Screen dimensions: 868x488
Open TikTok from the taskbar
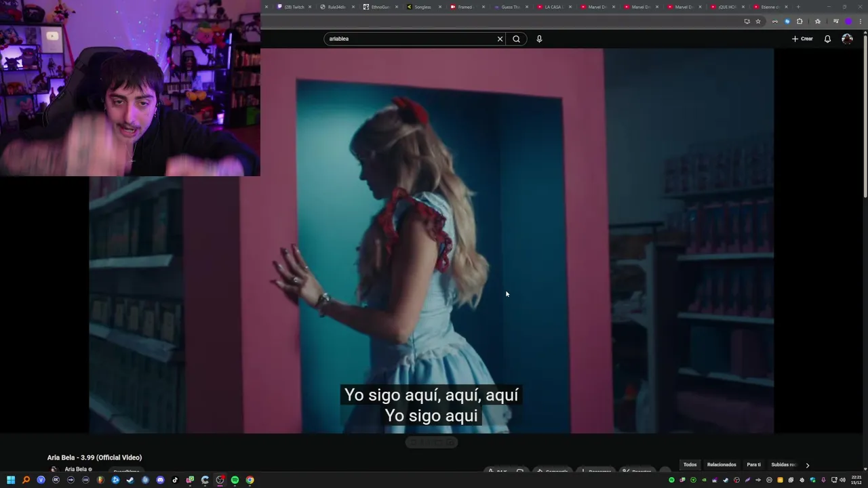pos(175,480)
